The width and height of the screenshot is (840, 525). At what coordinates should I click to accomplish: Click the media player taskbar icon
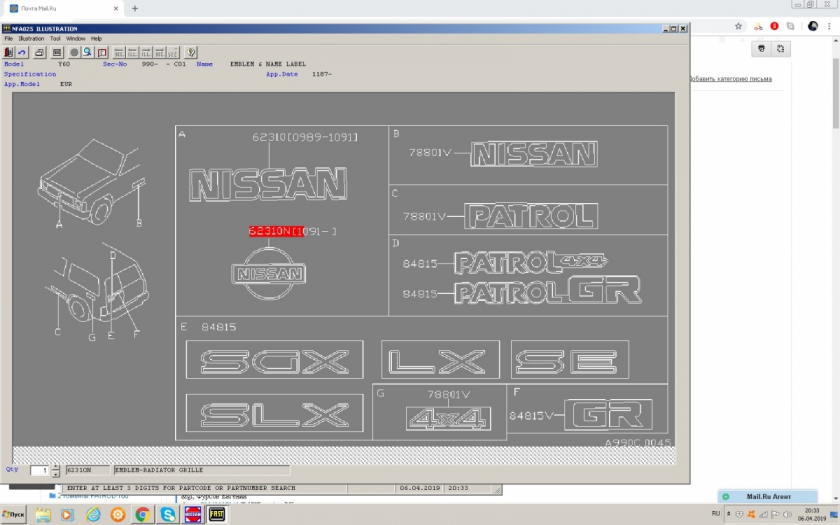(68, 515)
